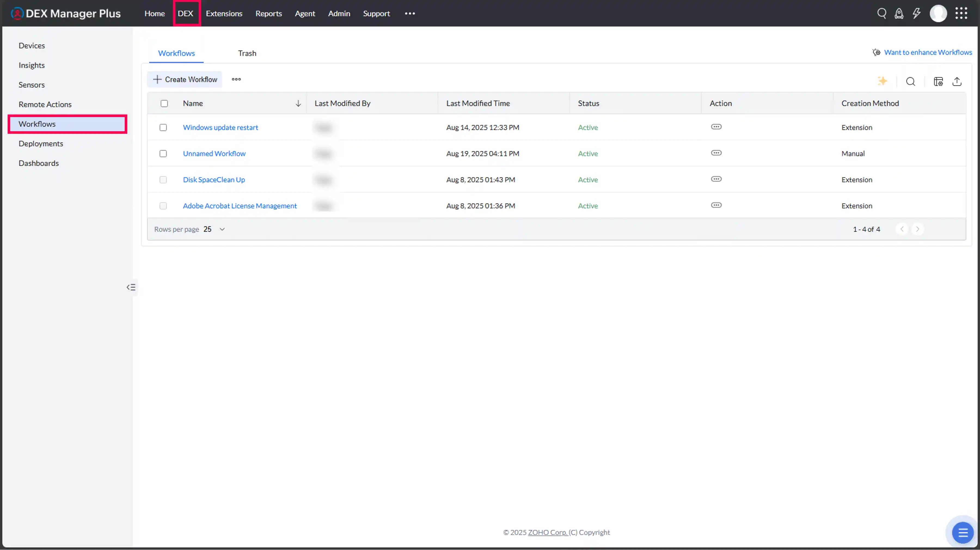
Task: Open the user profile avatar
Action: coord(938,13)
